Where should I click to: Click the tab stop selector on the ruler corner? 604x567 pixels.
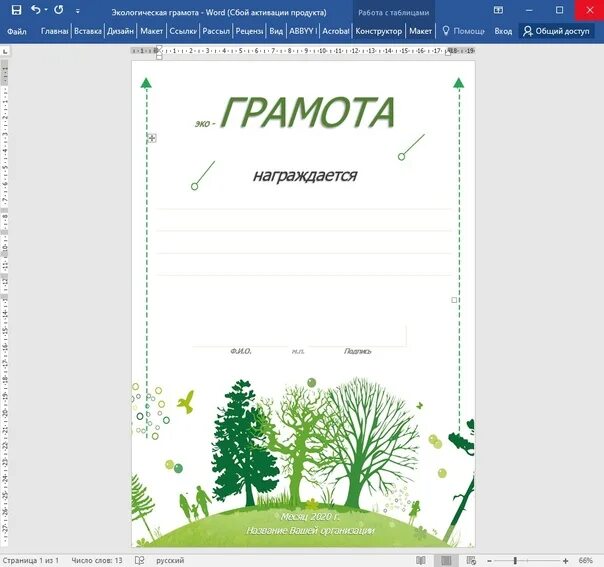[5, 51]
